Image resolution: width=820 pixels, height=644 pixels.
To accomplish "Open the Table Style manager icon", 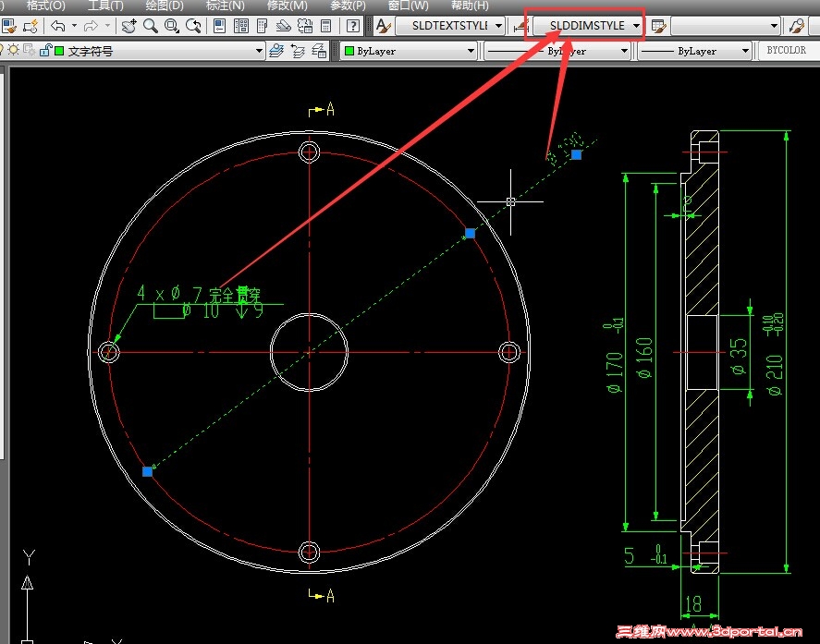I will tap(659, 26).
